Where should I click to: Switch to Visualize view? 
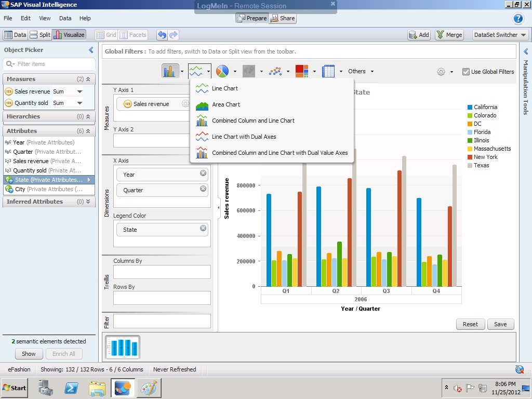(69, 35)
